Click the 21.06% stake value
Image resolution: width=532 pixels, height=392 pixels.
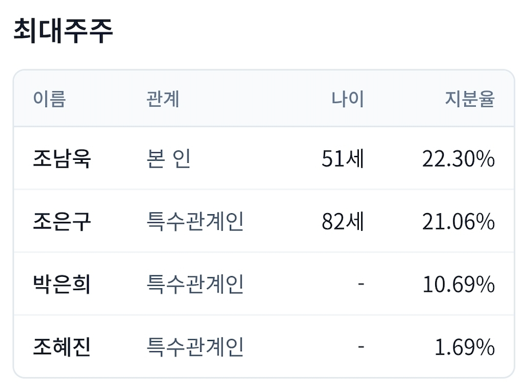coord(459,222)
